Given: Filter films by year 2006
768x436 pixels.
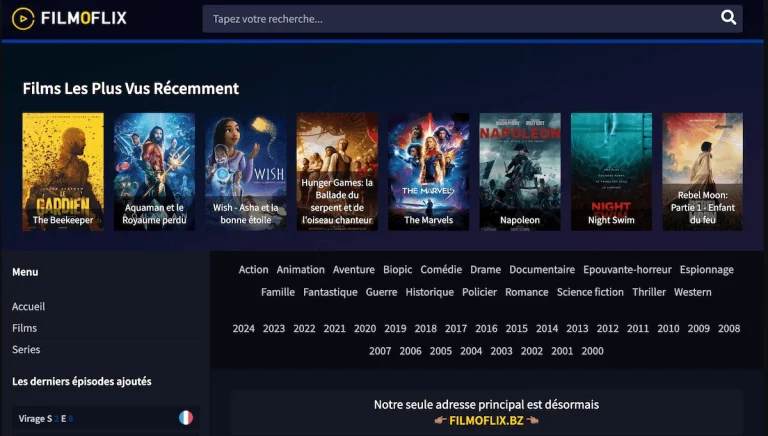Looking at the screenshot, I should (410, 351).
